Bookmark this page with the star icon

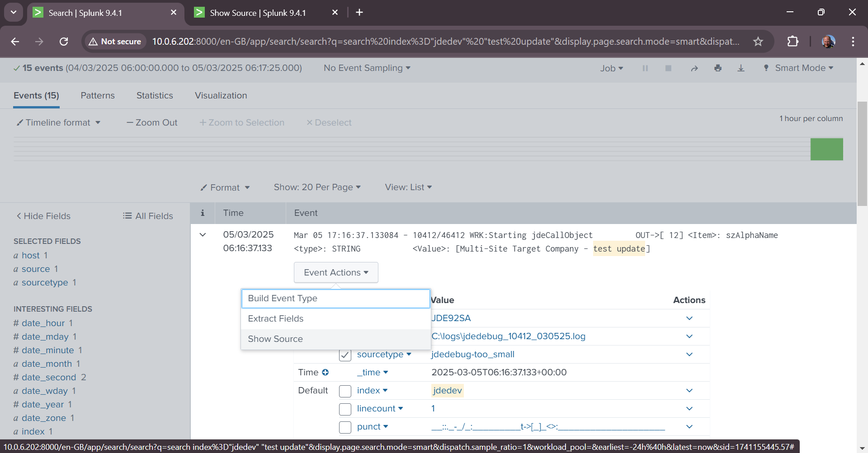coord(758,42)
